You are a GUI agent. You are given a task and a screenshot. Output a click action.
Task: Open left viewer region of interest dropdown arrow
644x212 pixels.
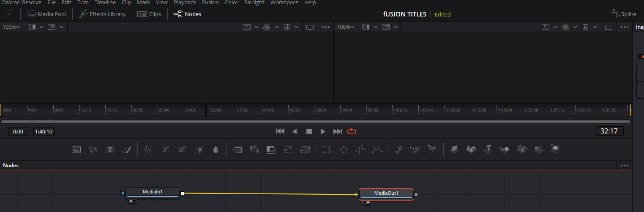tap(257, 27)
